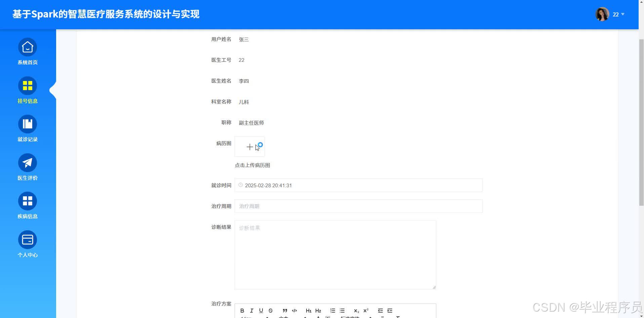Open the 标准字体 font family dropdown
Viewport: 644px width, 318px height.
pyautogui.click(x=350, y=317)
